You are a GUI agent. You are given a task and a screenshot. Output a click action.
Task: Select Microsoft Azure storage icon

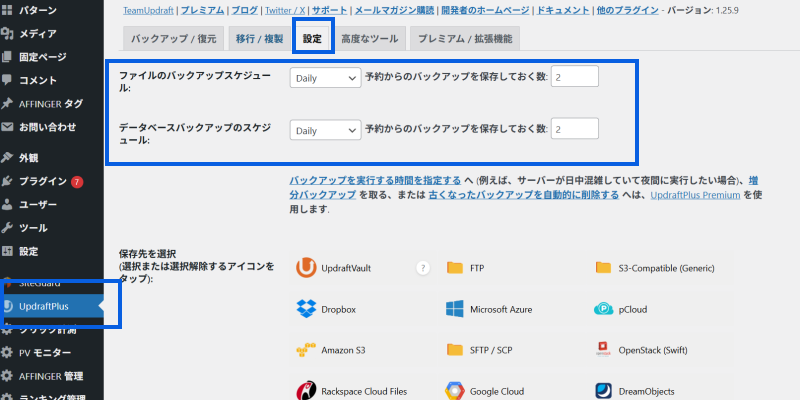455,309
